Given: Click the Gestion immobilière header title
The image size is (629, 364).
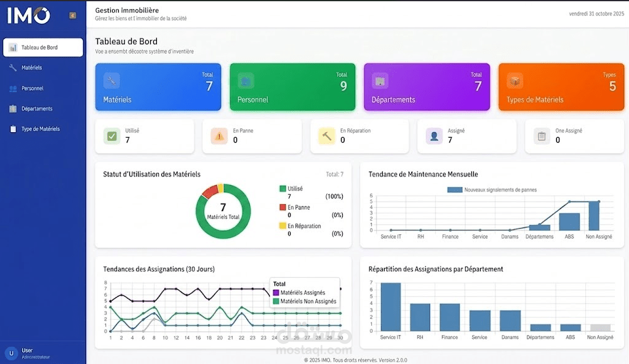Looking at the screenshot, I should pyautogui.click(x=127, y=10).
